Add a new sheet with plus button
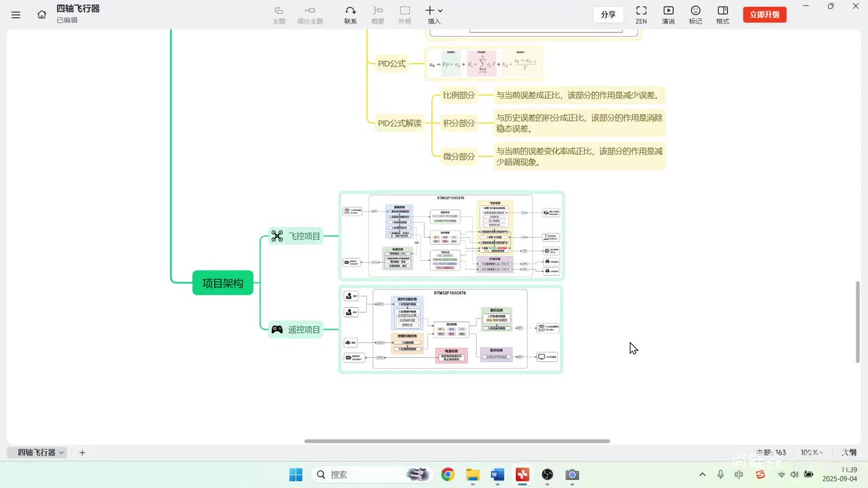Screen dimensions: 868x488 pos(82,452)
